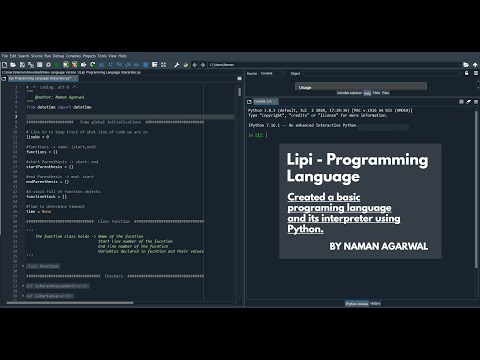
Task: Expand folded class Function block
Action: pyautogui.click(x=23, y=266)
